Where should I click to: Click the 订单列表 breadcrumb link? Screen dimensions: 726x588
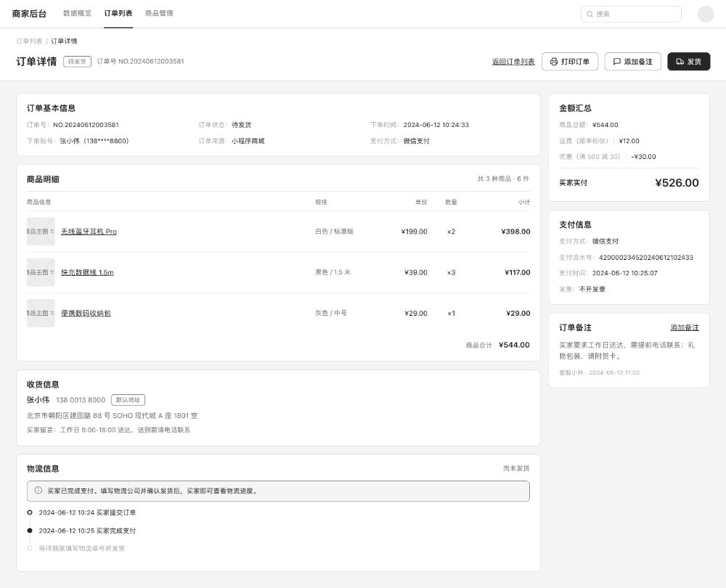[29, 41]
